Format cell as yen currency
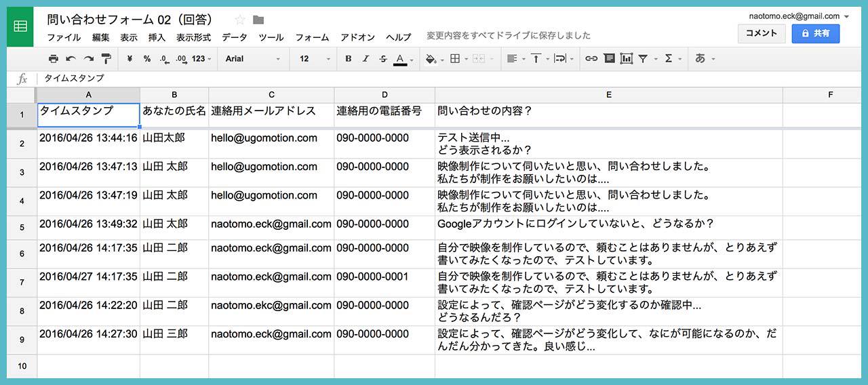Viewport: 868px width, 385px height. click(x=130, y=59)
